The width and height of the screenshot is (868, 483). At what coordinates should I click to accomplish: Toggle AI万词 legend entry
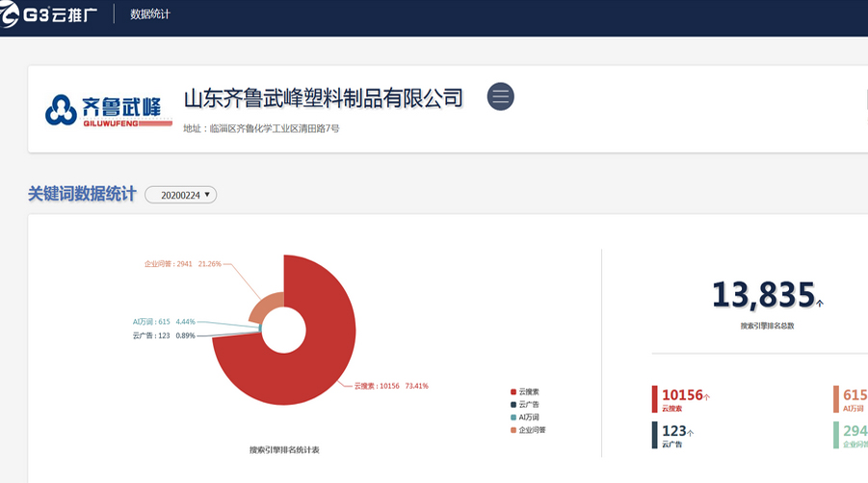click(x=524, y=417)
